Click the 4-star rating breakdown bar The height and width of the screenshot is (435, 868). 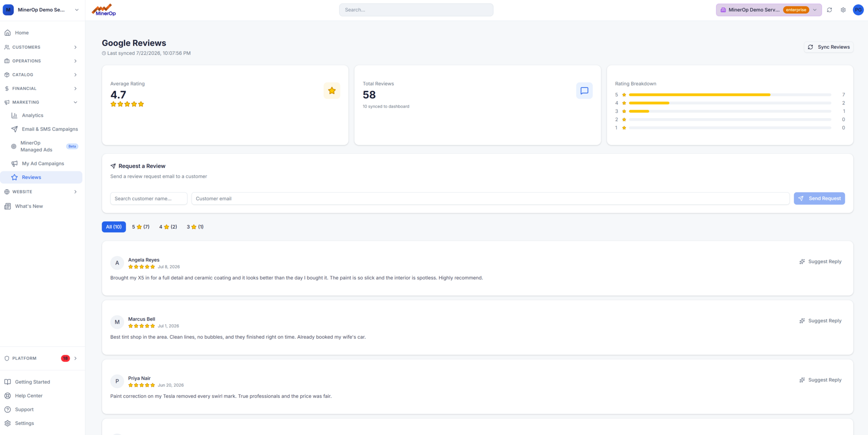click(x=730, y=103)
